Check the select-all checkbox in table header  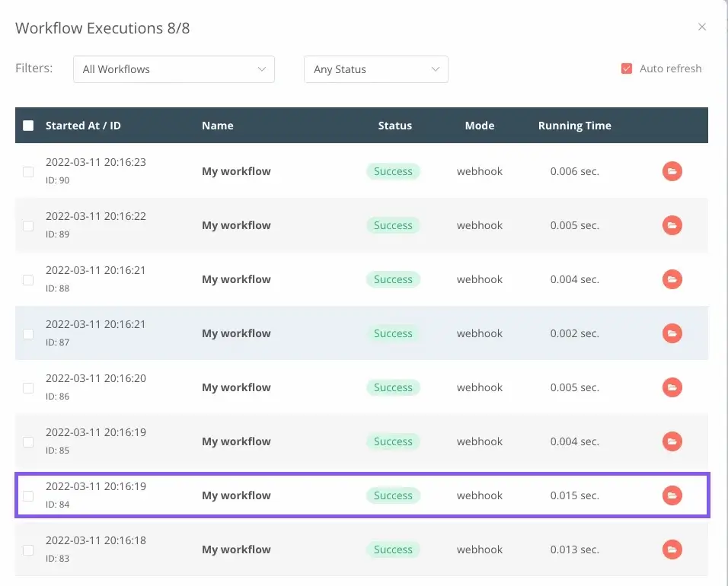(x=28, y=126)
